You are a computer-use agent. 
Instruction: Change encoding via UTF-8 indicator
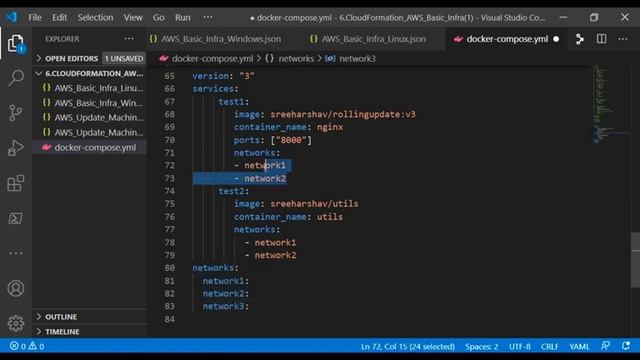coord(520,347)
